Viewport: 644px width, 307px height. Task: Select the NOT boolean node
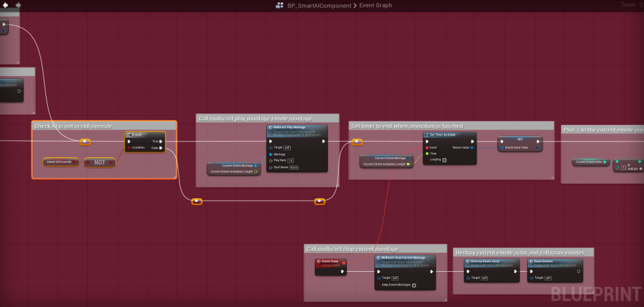click(99, 162)
